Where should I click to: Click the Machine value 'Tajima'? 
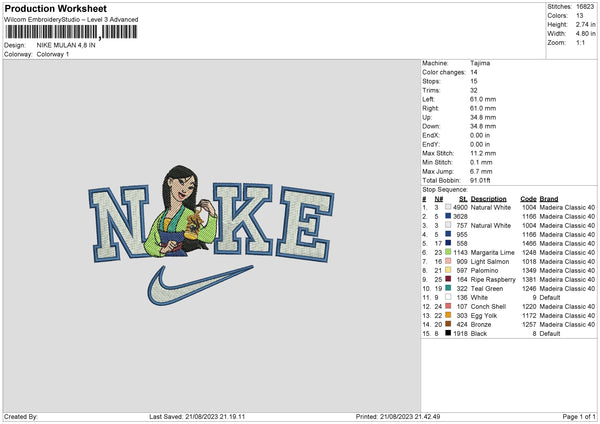click(480, 63)
